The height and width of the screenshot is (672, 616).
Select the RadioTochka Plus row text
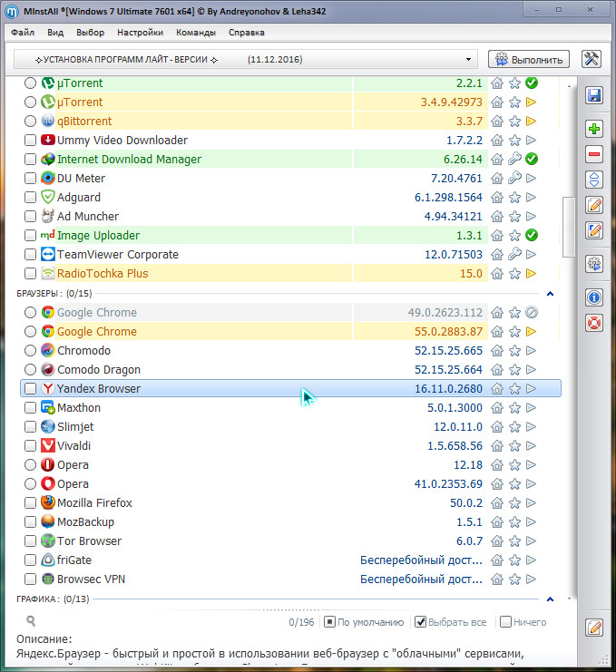103,274
